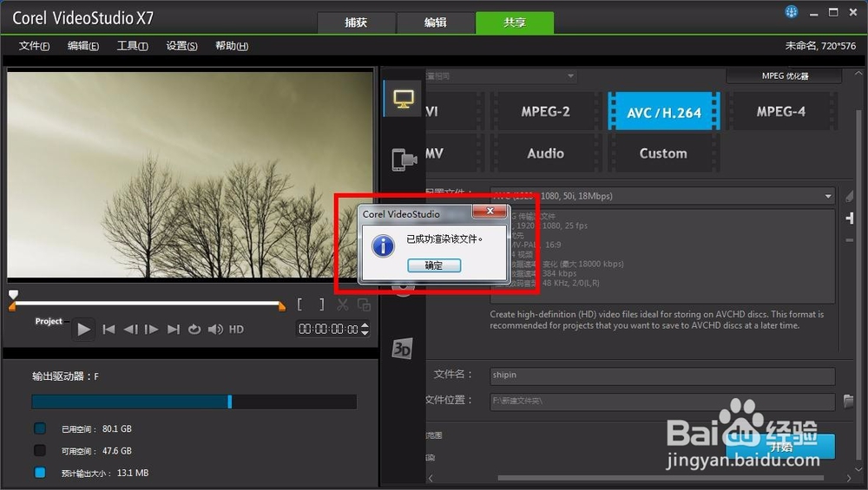The width and height of the screenshot is (868, 490).
Task: Click the scroll-up arrow of share panel
Action: coord(858,73)
